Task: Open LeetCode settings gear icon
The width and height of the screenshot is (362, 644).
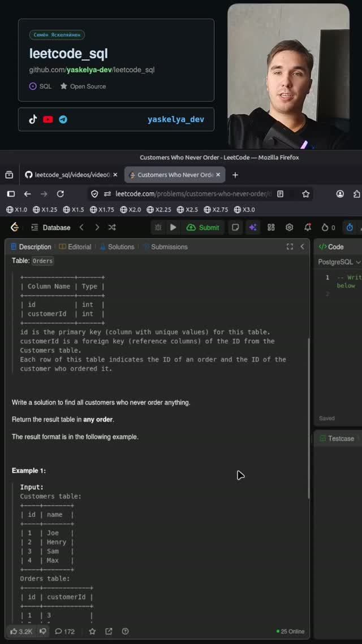Action: (x=290, y=228)
